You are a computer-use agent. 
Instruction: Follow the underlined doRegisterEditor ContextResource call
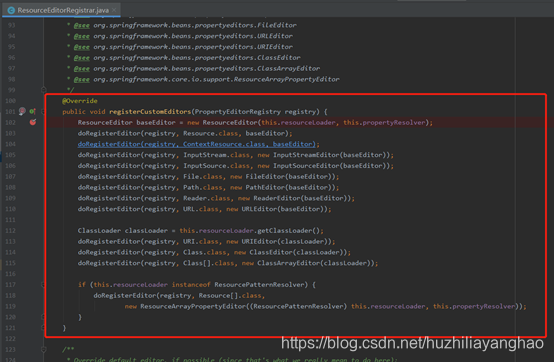tap(197, 144)
